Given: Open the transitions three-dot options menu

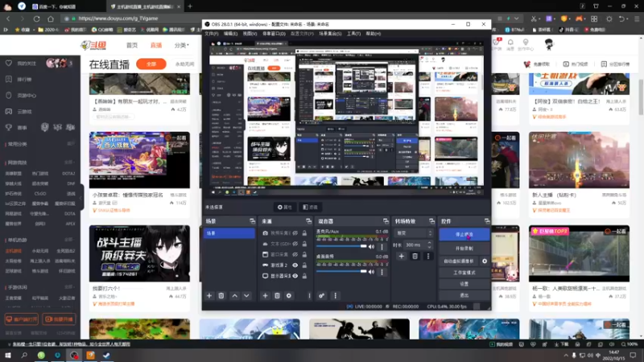Looking at the screenshot, I should click(428, 256).
